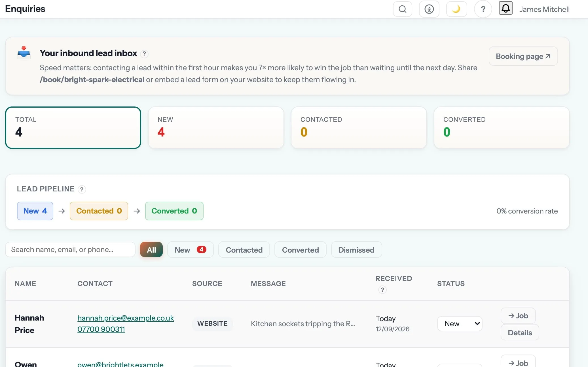Image resolution: width=588 pixels, height=367 pixels.
Task: Open the help question mark button in header
Action: click(x=483, y=9)
